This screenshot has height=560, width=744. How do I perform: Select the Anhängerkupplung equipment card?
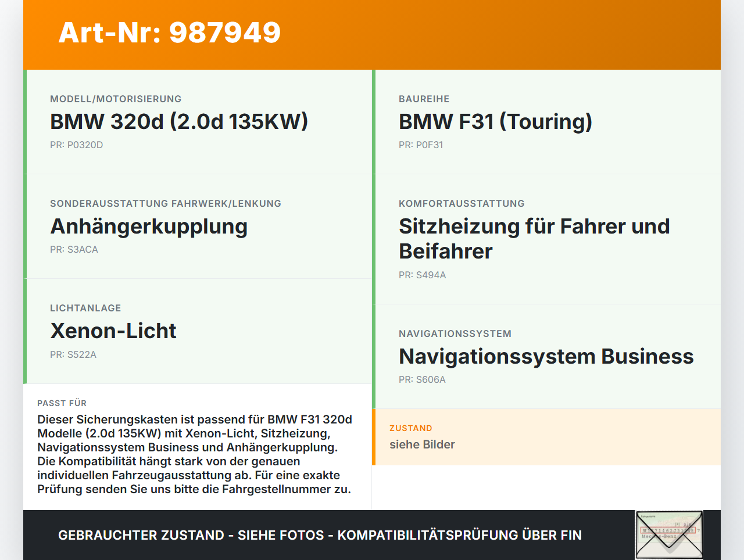(x=149, y=226)
